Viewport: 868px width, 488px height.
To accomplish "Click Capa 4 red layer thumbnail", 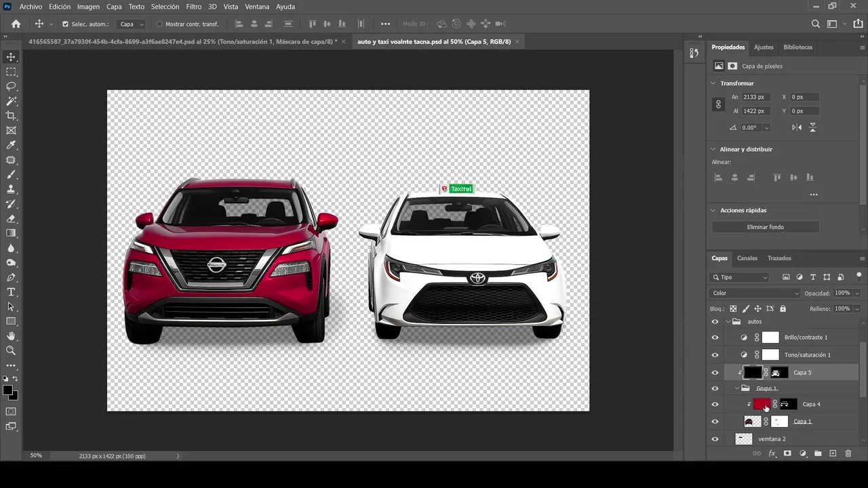I will coord(762,404).
